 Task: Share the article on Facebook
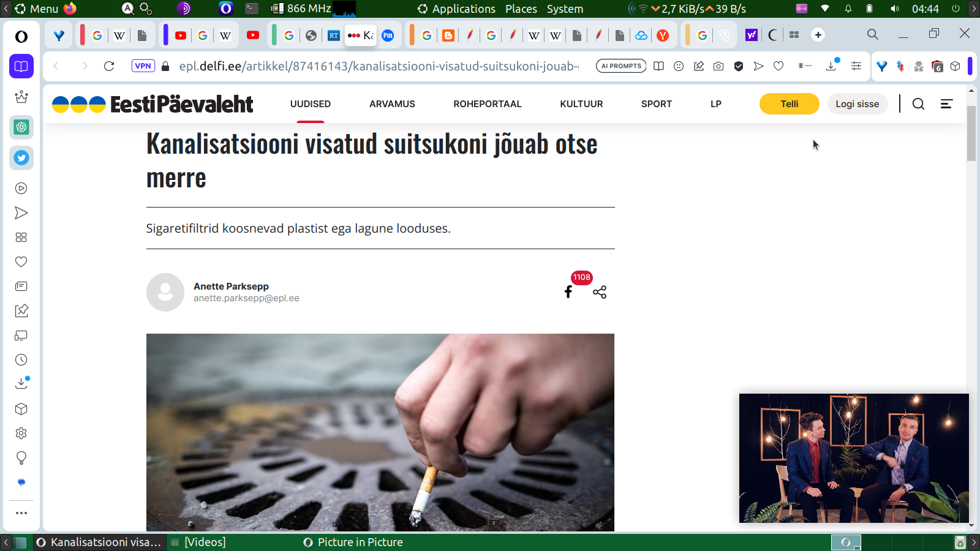point(568,292)
